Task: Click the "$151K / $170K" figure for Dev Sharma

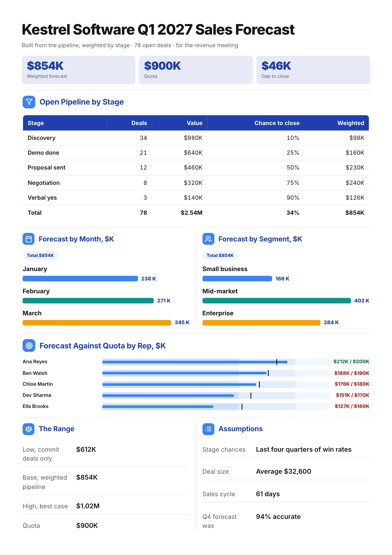Action: [353, 395]
